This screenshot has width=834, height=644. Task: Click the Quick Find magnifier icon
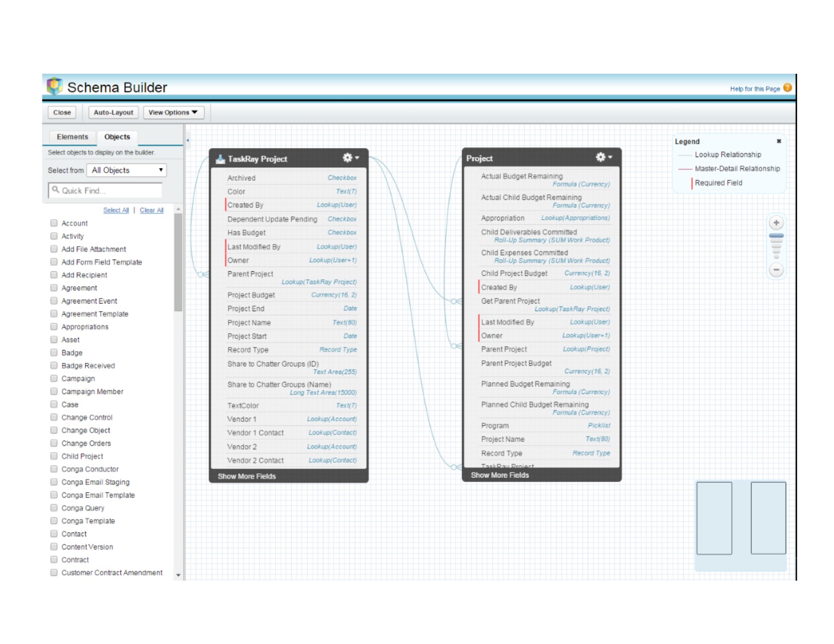point(56,190)
